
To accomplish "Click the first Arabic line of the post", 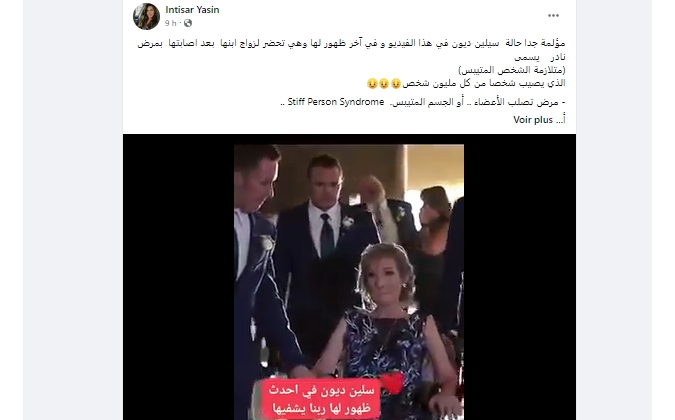I will (x=351, y=43).
